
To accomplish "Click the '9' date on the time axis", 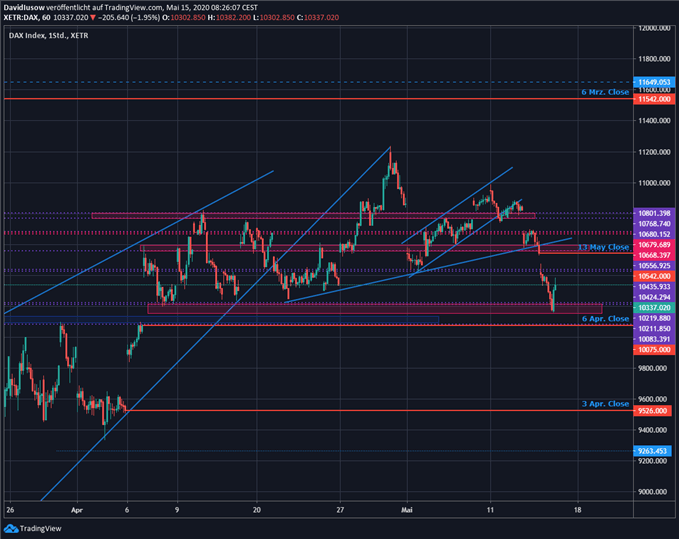I will click(177, 510).
